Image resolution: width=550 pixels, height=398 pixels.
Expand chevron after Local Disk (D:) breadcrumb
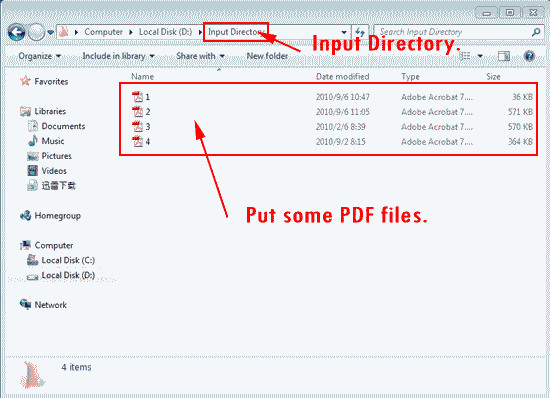200,32
